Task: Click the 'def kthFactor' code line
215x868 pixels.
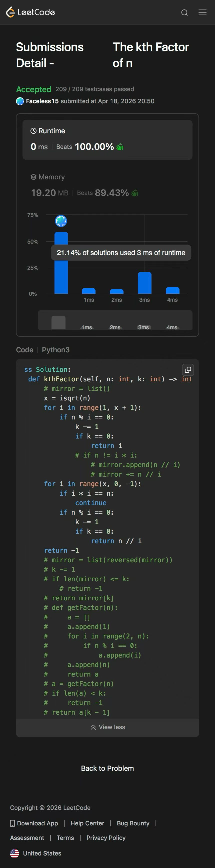Action: click(x=110, y=379)
